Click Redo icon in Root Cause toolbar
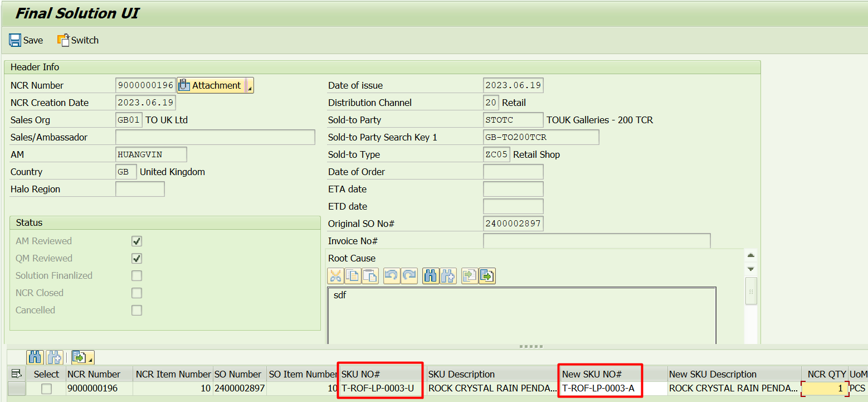868x402 pixels. click(409, 275)
